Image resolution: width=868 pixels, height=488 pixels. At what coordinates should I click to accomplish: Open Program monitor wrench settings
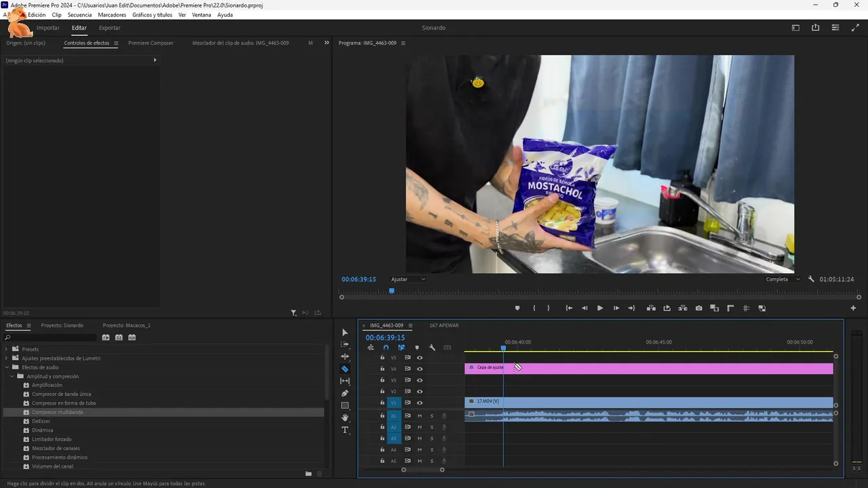coord(811,279)
